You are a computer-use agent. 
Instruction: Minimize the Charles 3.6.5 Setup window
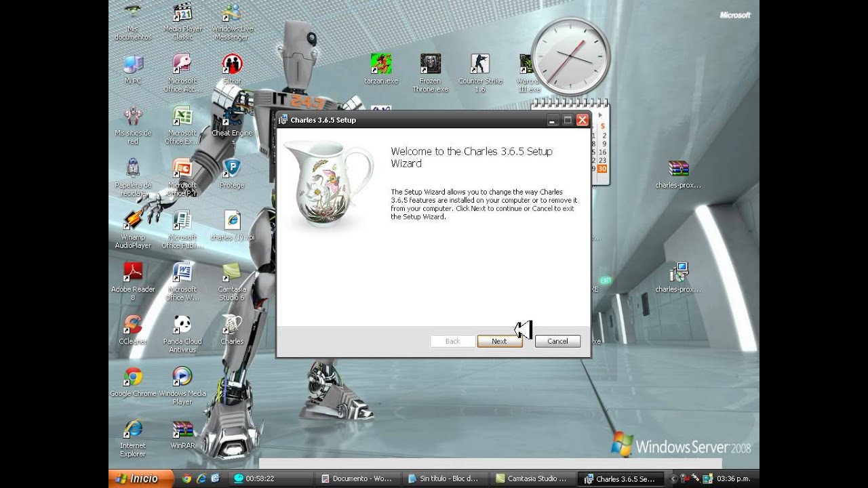[553, 120]
